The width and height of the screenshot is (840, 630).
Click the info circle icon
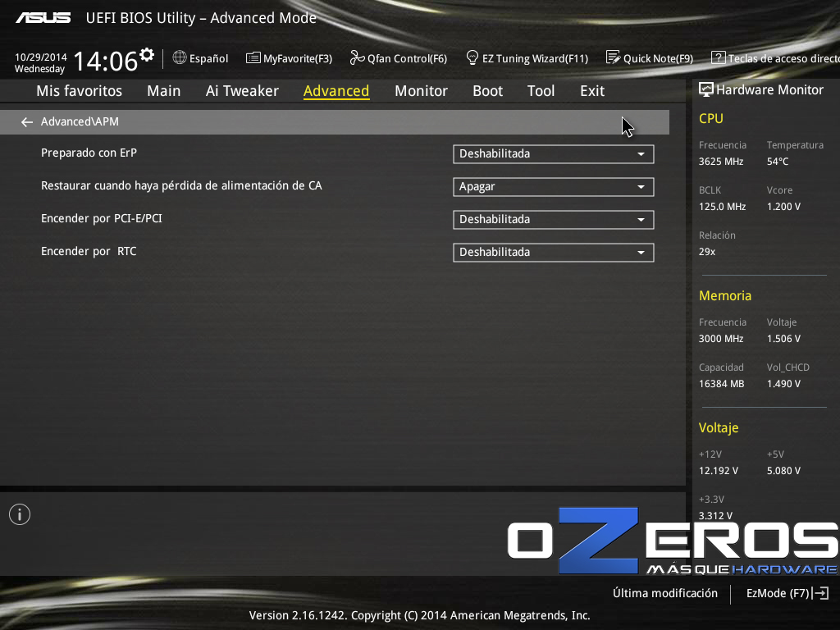point(20,515)
